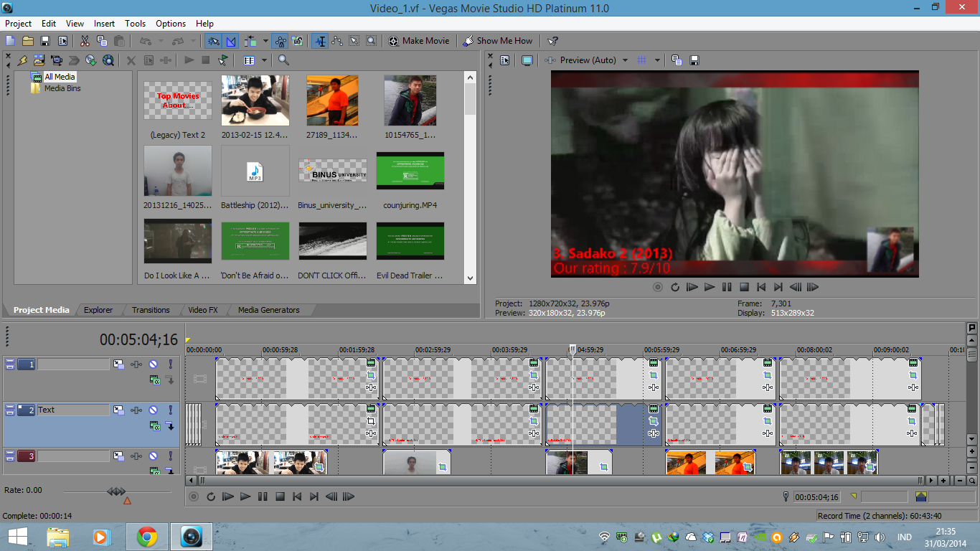The height and width of the screenshot is (551, 980).
Task: Mute video track 1
Action: point(153,364)
